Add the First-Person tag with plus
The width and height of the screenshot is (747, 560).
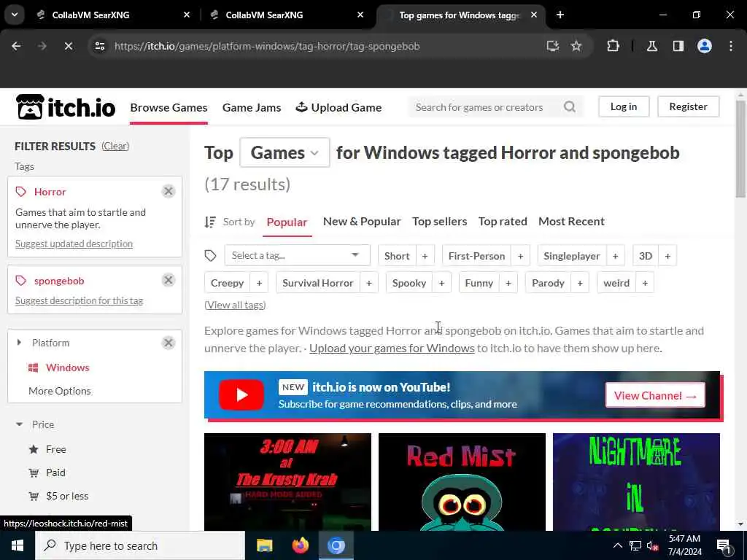520,256
